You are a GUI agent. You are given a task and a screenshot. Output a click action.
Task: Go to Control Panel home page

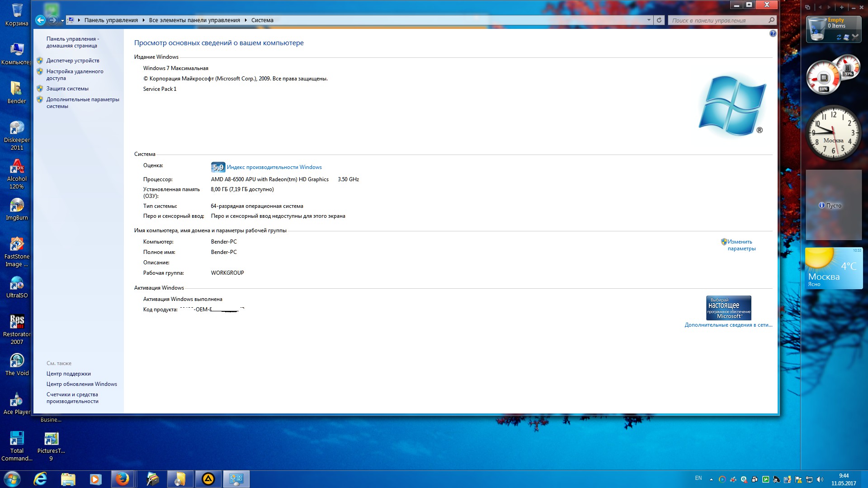(73, 42)
